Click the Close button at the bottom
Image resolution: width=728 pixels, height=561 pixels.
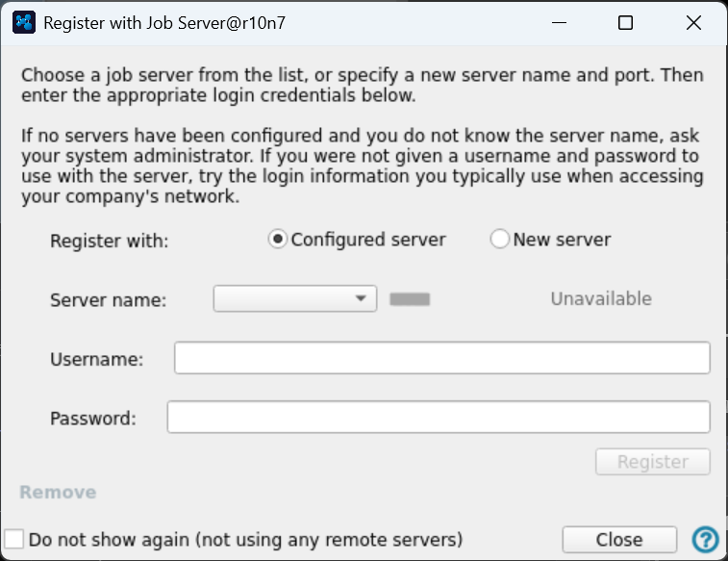point(619,539)
